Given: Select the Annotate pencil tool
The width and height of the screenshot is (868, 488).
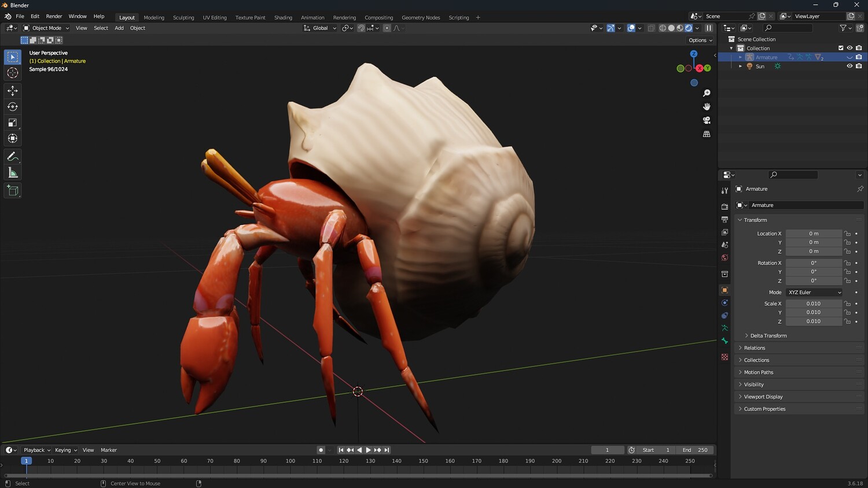Looking at the screenshot, I should [12, 157].
